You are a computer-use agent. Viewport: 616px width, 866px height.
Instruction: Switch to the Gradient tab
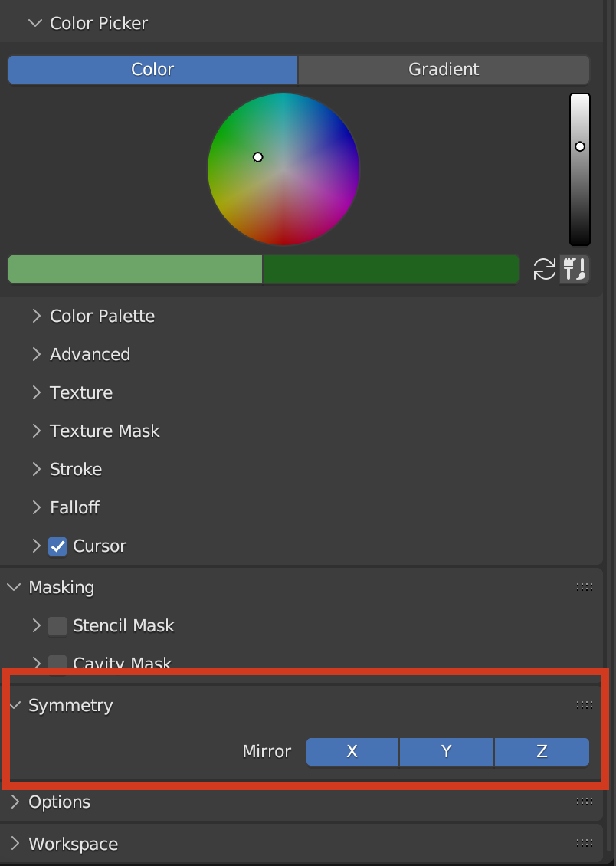444,69
